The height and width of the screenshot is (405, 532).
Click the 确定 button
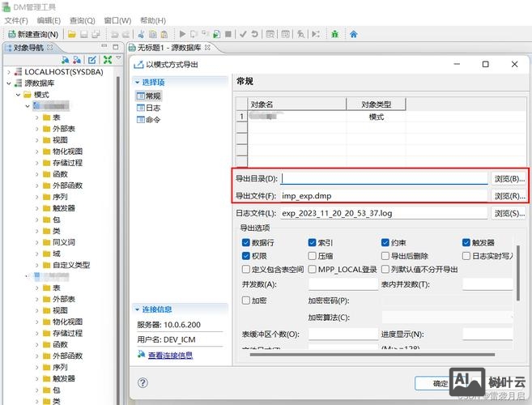440,384
